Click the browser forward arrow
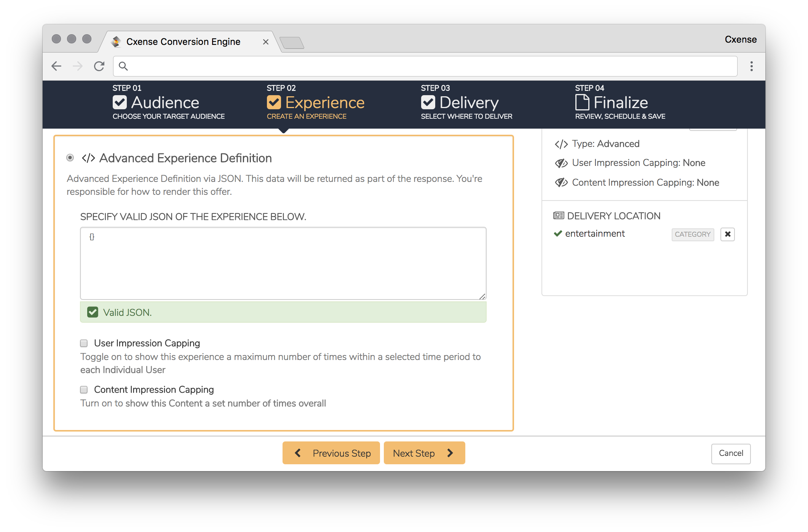The height and width of the screenshot is (532, 808). point(78,66)
